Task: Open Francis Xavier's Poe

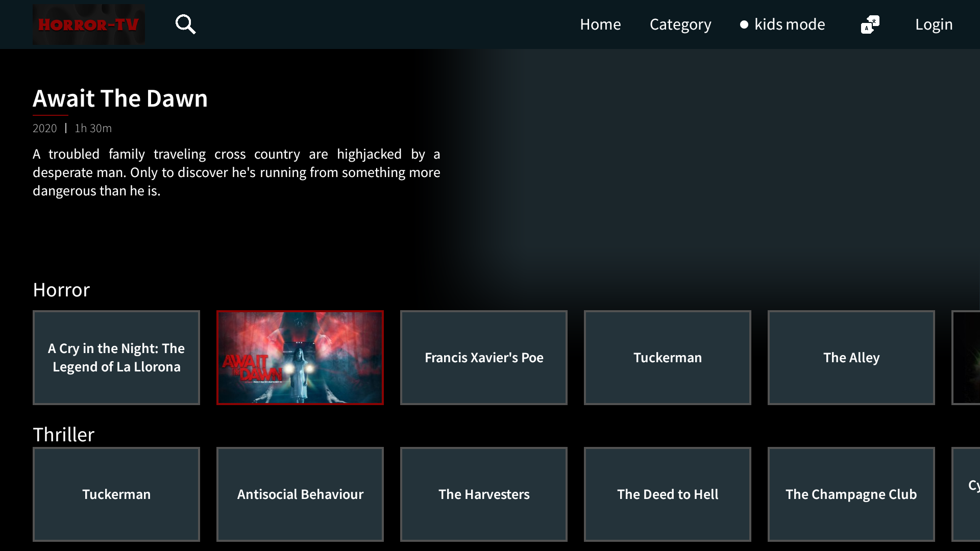Action: click(x=483, y=357)
